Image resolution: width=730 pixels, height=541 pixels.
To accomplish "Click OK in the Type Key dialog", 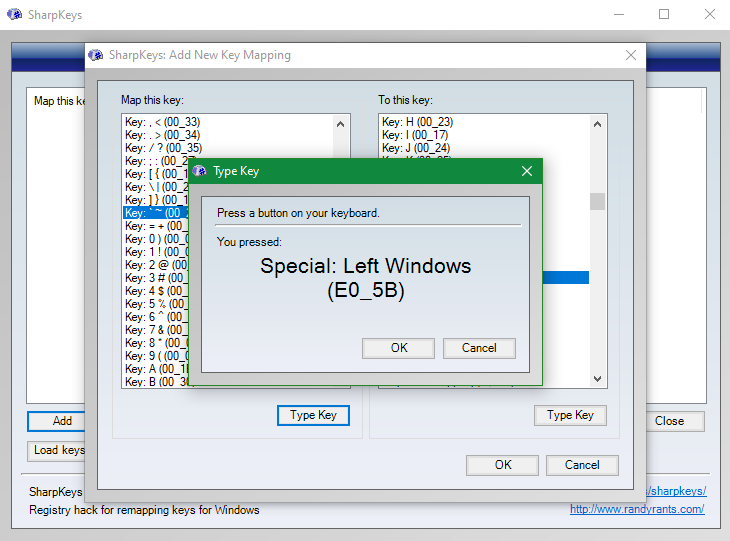I will point(399,348).
